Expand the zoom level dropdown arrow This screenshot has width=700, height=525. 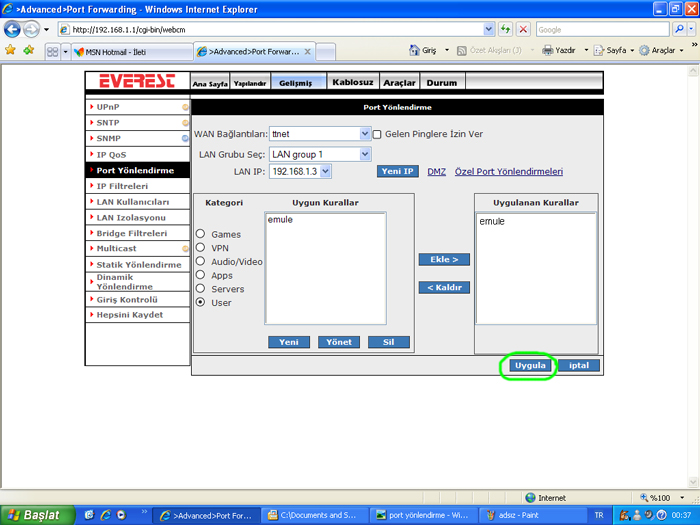tap(682, 497)
